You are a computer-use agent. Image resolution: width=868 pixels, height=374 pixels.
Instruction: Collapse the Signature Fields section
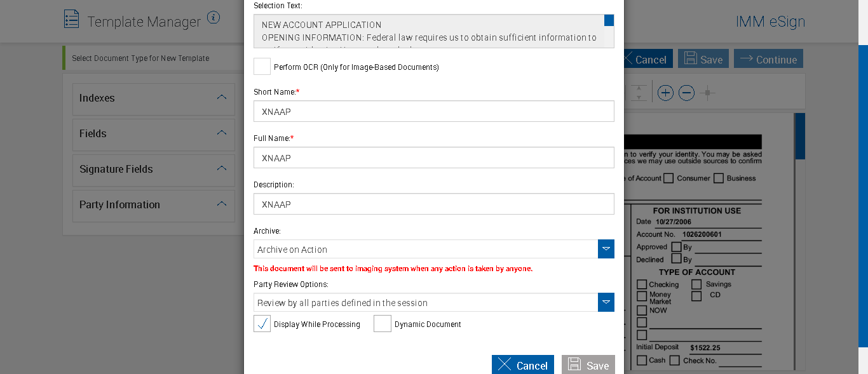[x=221, y=169]
